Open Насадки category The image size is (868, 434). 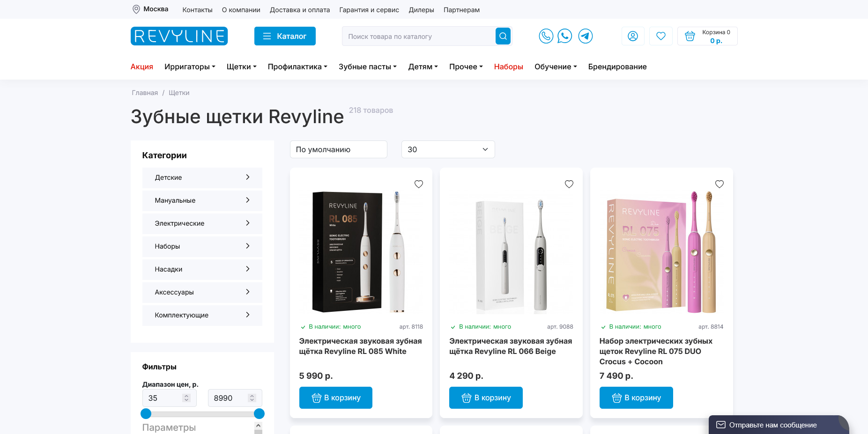coord(202,269)
